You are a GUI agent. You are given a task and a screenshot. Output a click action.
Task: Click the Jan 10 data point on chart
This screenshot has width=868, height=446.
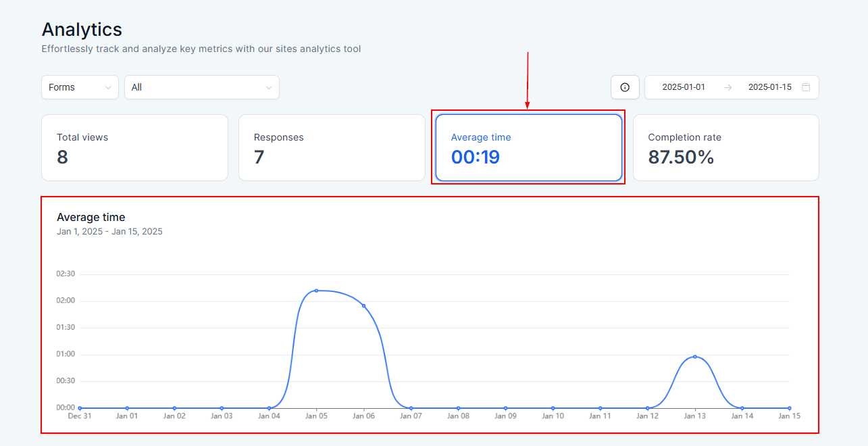point(553,408)
